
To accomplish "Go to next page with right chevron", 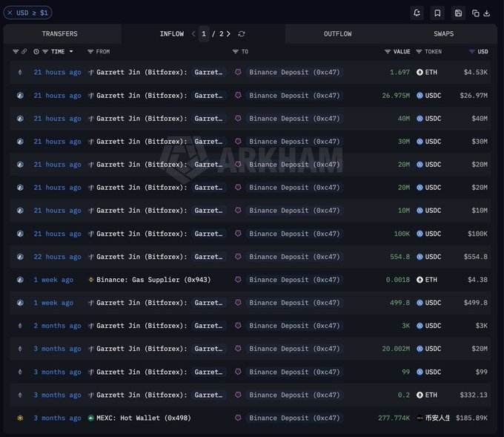I will (x=228, y=34).
